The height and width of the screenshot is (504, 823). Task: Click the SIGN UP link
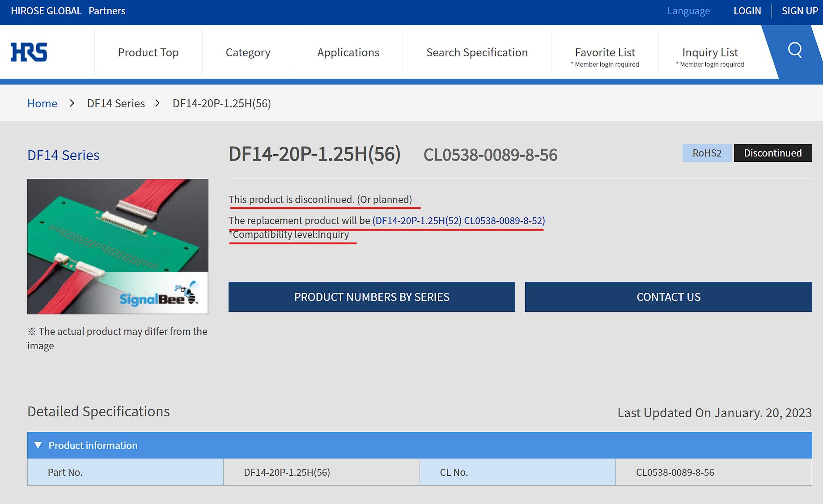(x=800, y=11)
